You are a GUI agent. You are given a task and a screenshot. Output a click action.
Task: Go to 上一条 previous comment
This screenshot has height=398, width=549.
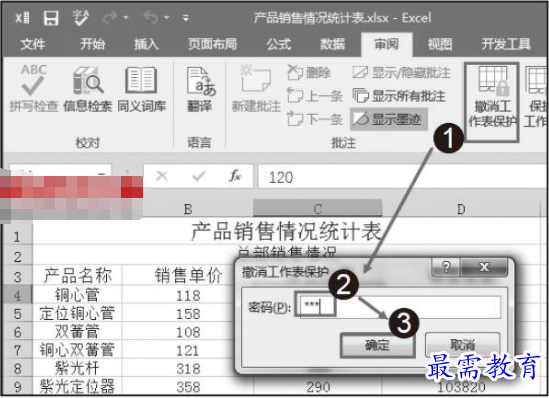point(314,96)
